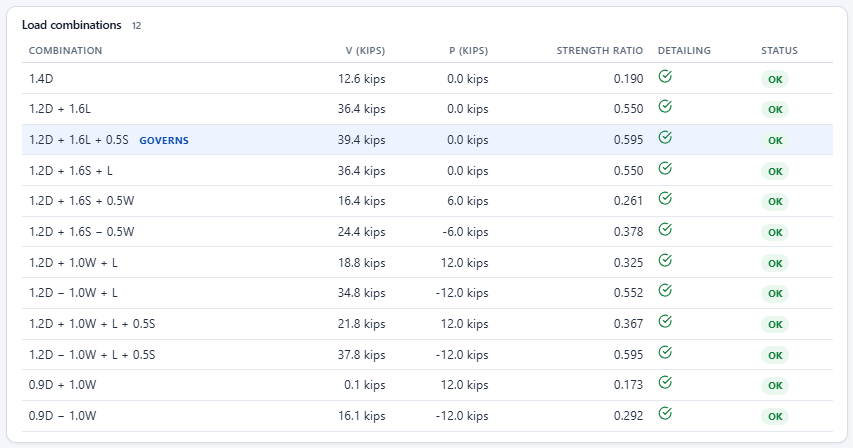This screenshot has width=853, height=448.
Task: Click the 39.4 kips shear value
Action: (361, 140)
